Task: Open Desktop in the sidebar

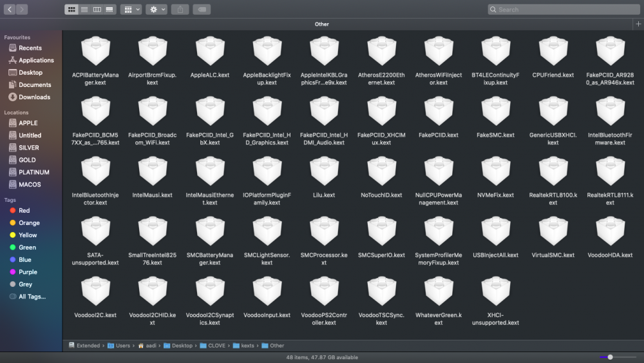Action: 26,72
